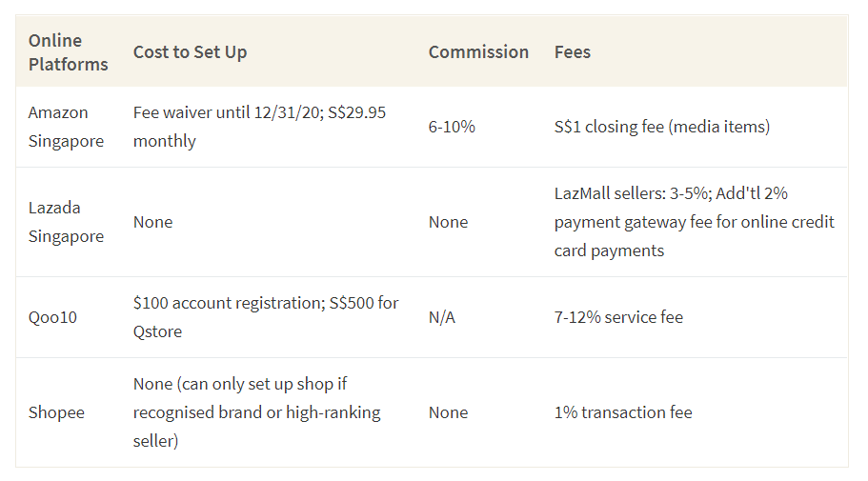Image resolution: width=868 pixels, height=481 pixels.
Task: Select the Lazada Singapore platform cell
Action: pyautogui.click(x=66, y=222)
